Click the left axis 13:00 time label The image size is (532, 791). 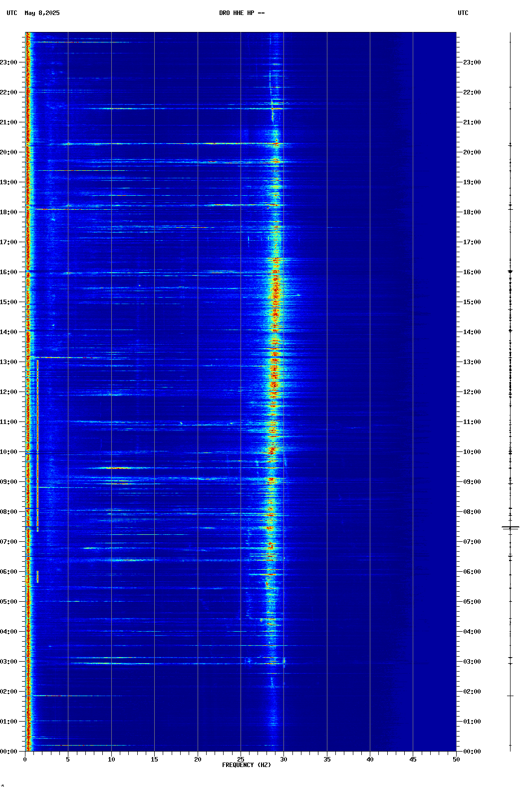point(8,362)
